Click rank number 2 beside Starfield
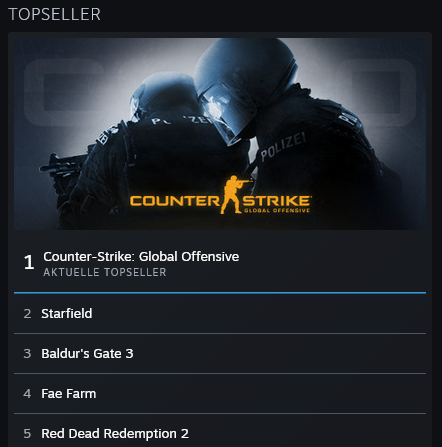The image size is (442, 447). point(27,314)
